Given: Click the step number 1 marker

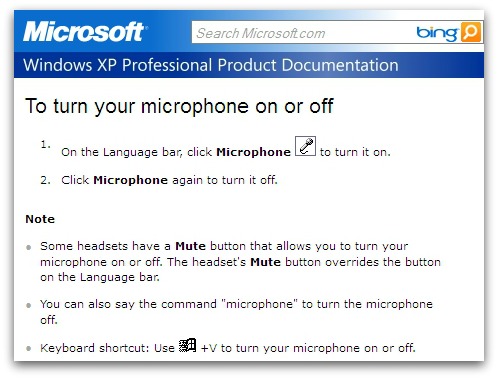Looking at the screenshot, I should [45, 145].
